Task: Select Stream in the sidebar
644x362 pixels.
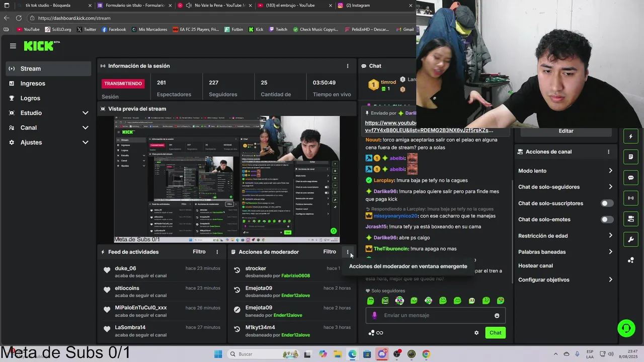Action: click(x=49, y=68)
